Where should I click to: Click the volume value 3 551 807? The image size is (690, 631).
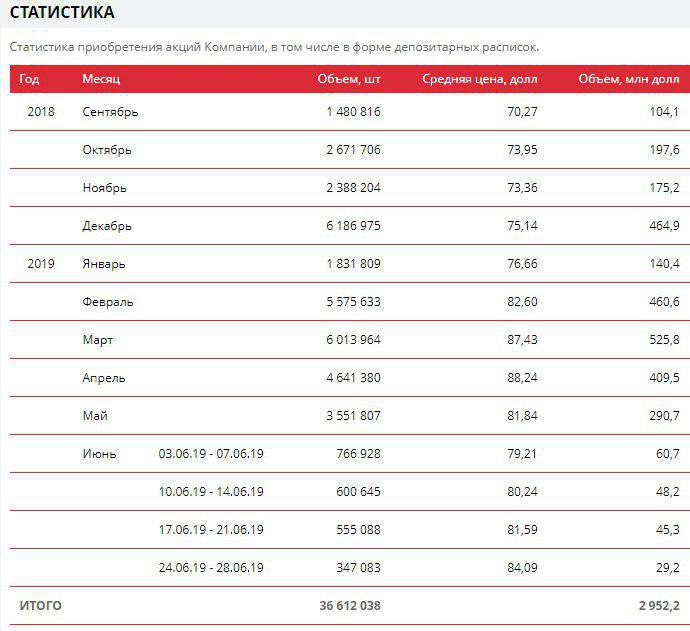coord(354,416)
